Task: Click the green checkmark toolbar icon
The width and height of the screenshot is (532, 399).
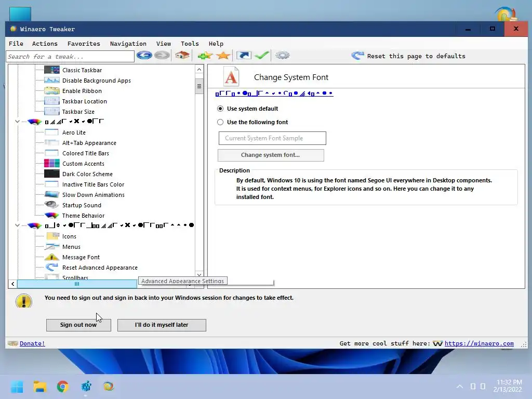Action: pos(262,55)
